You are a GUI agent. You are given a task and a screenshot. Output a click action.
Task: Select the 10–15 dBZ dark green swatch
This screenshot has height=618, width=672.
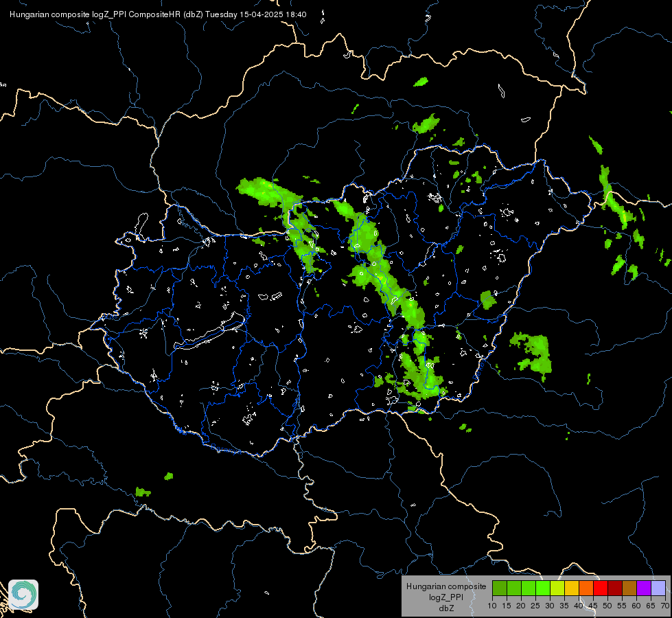(x=499, y=588)
